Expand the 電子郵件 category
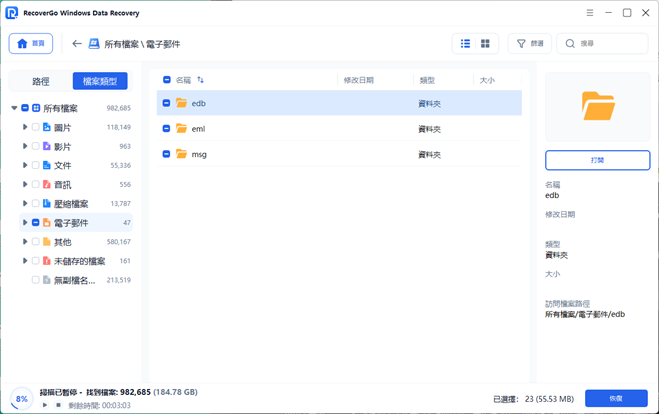The height and width of the screenshot is (414, 659). click(x=25, y=222)
